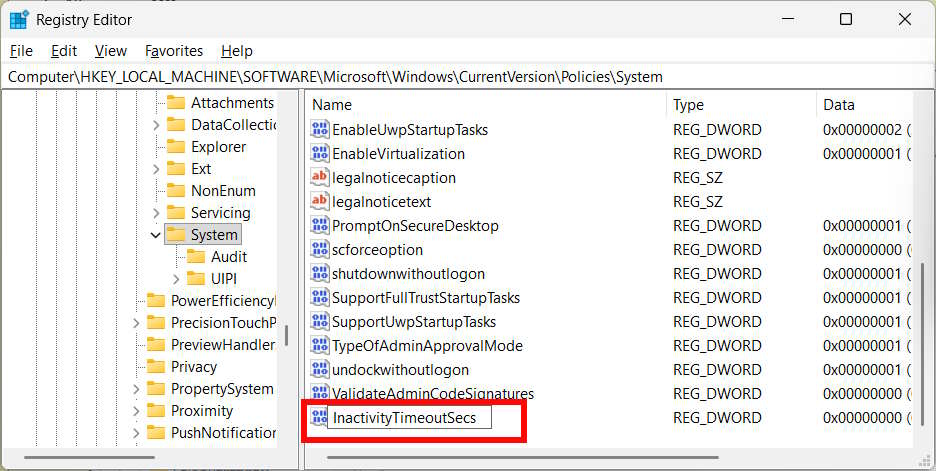Viewport: 936px width, 471px height.
Task: Click the DWORD icon beside PromptOnSecureDesktop
Action: 320,226
